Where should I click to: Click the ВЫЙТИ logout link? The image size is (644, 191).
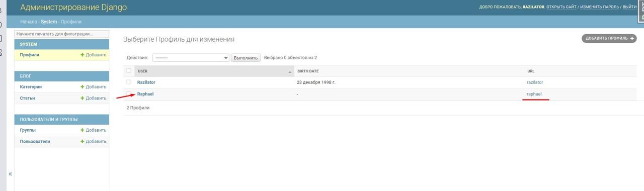(x=629, y=7)
